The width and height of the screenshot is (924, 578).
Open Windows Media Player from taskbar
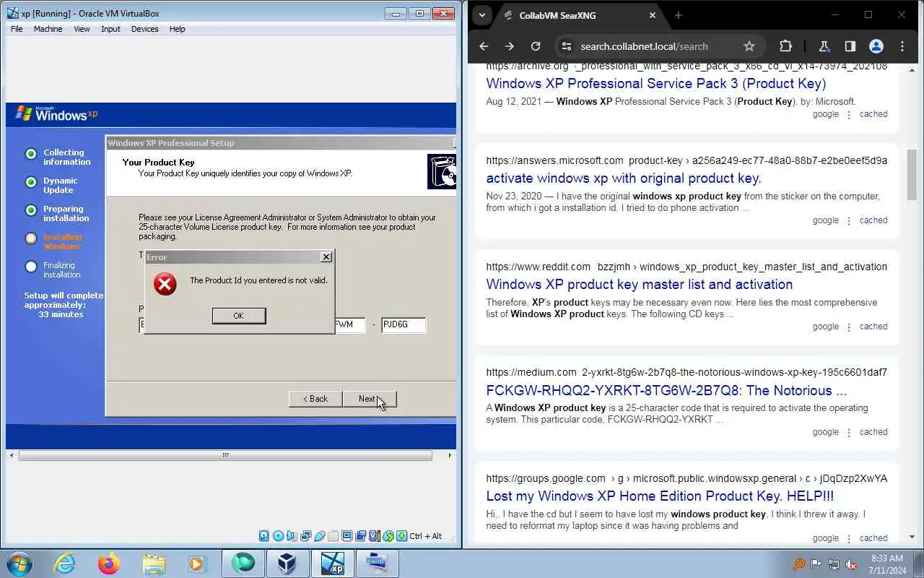click(x=196, y=564)
